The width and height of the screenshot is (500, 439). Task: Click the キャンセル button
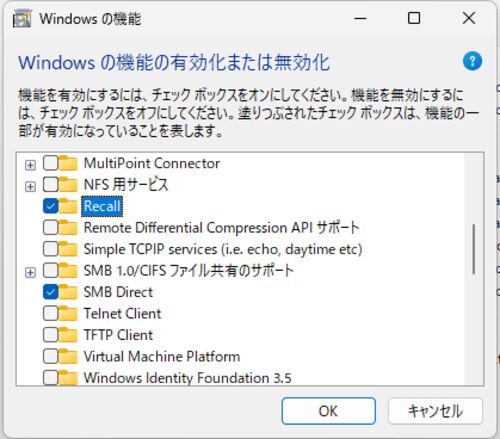click(435, 411)
